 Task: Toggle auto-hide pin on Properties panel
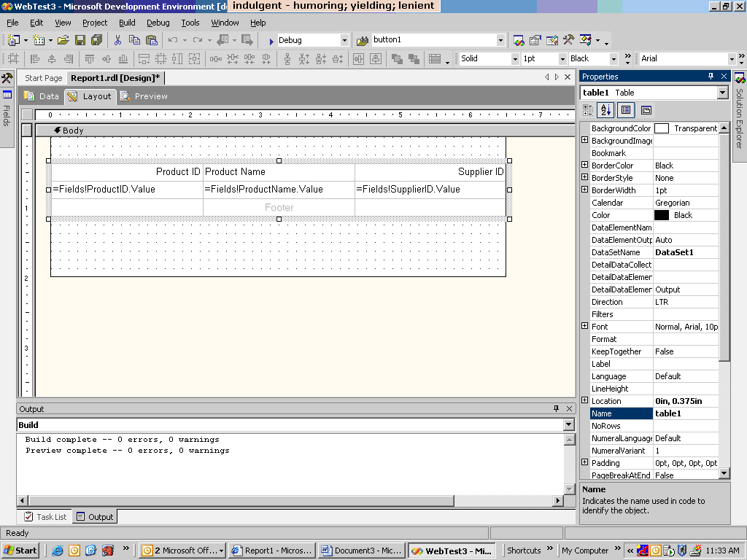pyautogui.click(x=711, y=76)
